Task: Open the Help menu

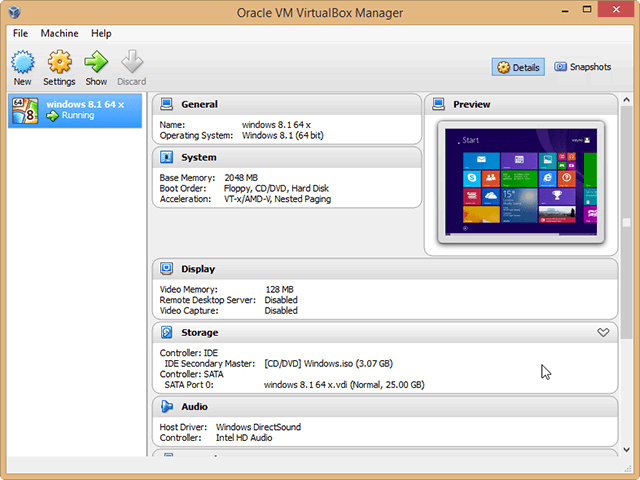Action: point(101,33)
